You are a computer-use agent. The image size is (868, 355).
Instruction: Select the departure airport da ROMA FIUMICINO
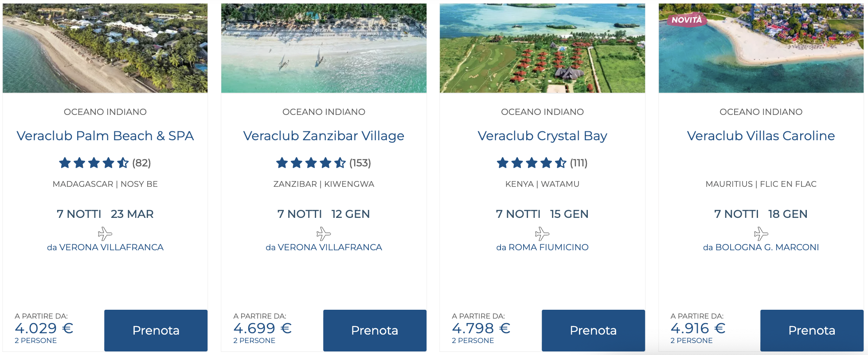pos(542,247)
